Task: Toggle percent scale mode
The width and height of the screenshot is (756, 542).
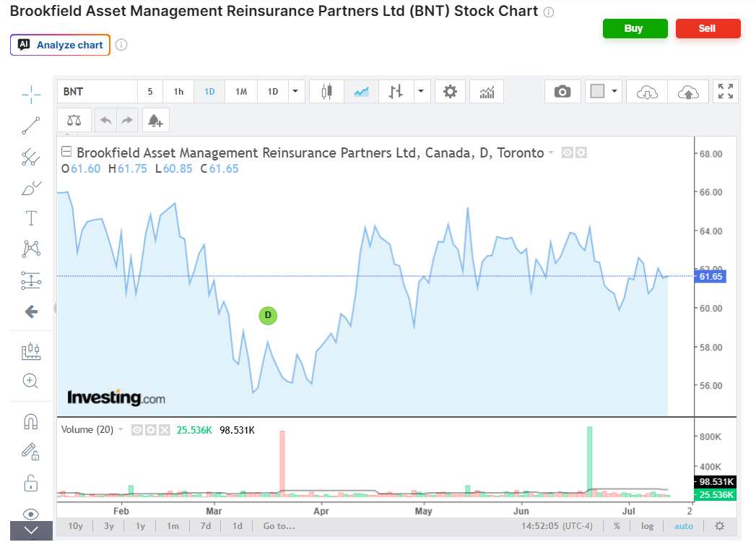Action: pyautogui.click(x=617, y=526)
